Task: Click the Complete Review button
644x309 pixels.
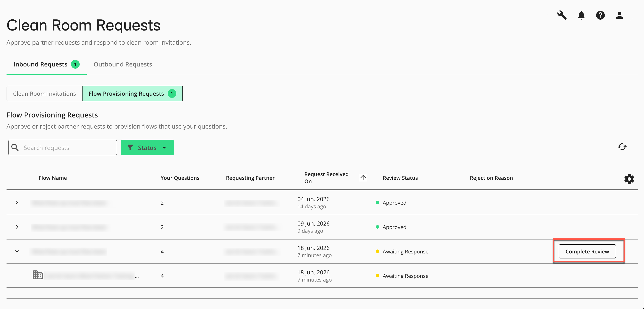Action: (x=587, y=251)
